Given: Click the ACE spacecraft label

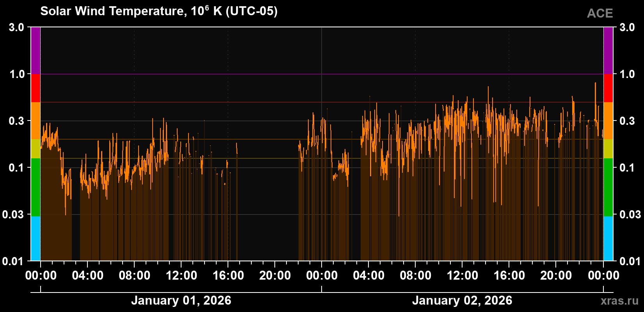Looking at the screenshot, I should (x=600, y=13).
